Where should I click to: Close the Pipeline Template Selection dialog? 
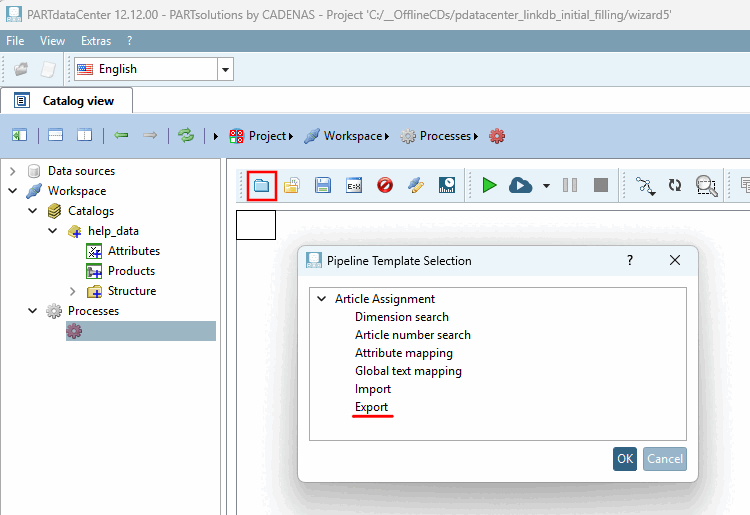(x=675, y=260)
